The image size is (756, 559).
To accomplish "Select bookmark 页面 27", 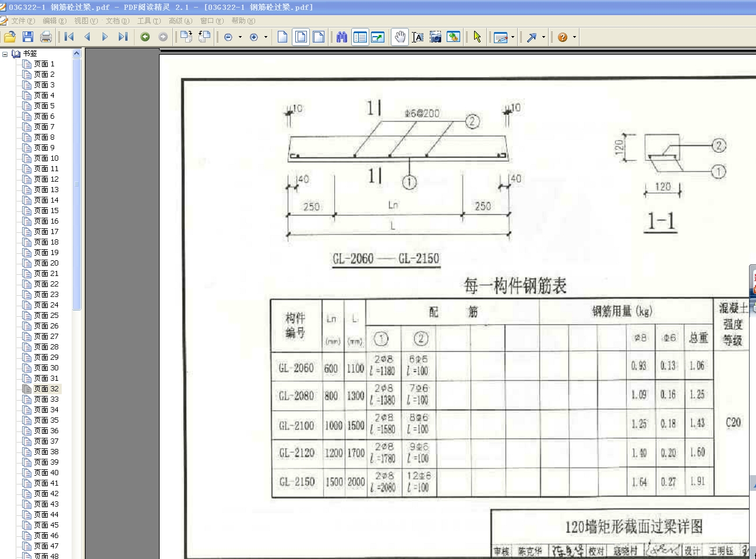I will 46,337.
